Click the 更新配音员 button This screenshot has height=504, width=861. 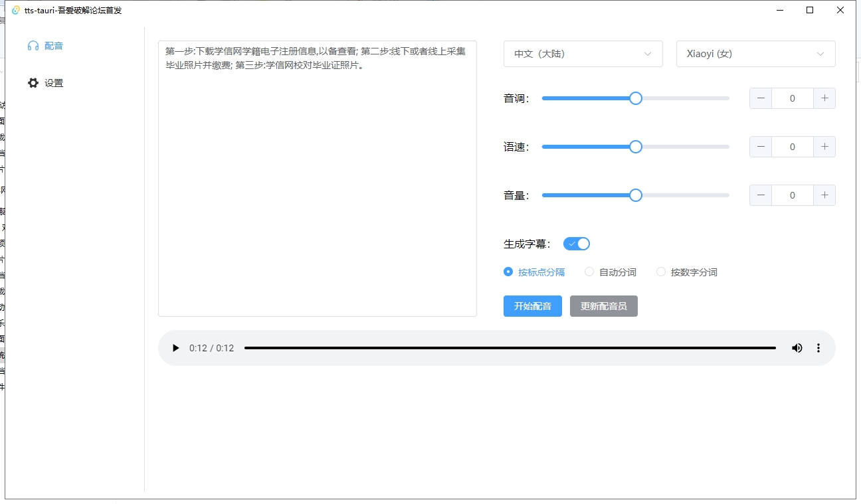[603, 306]
